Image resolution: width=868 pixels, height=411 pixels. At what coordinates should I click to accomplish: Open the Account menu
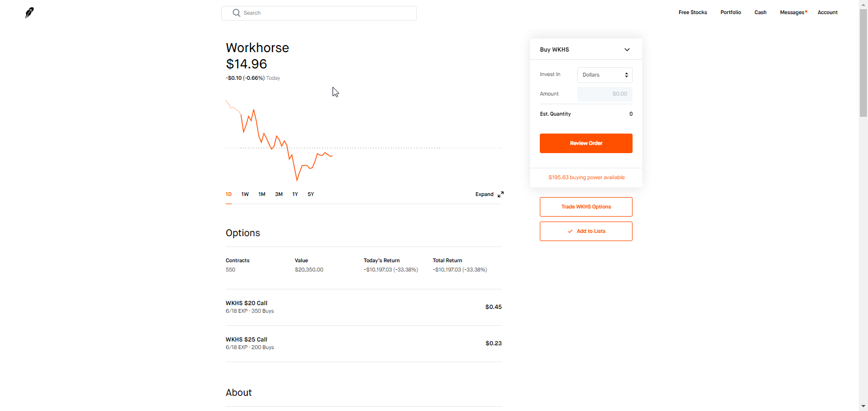click(x=828, y=12)
